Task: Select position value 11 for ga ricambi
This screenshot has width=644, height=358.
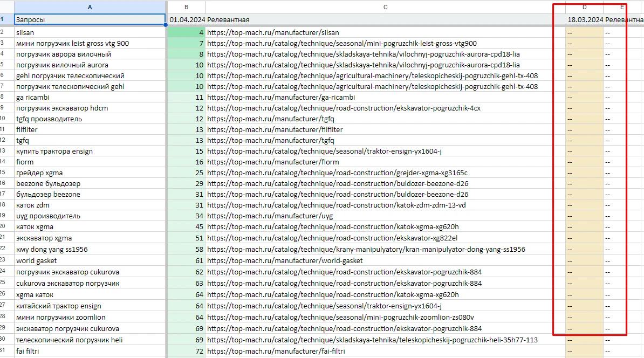Action: click(187, 97)
